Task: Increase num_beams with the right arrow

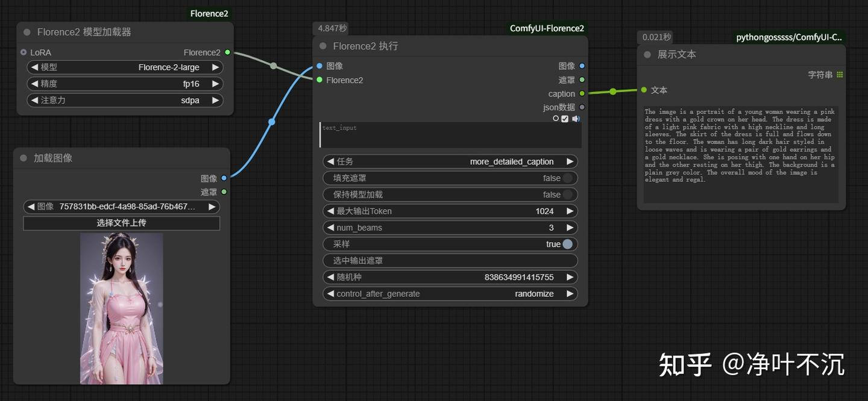Action: (x=569, y=228)
